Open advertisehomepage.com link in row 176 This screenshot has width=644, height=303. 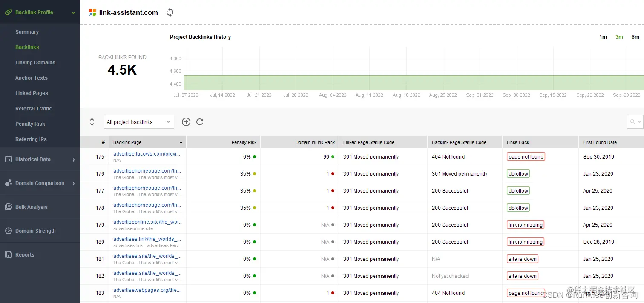(147, 171)
